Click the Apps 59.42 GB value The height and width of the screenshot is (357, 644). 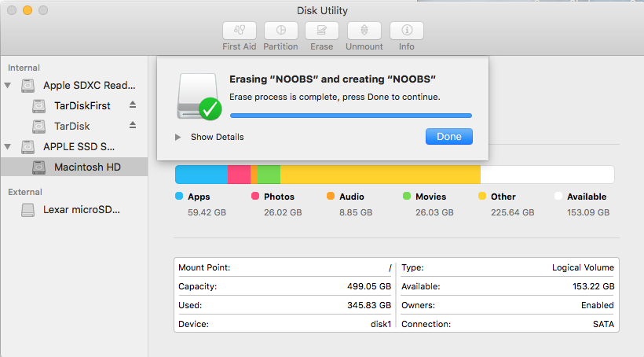coord(207,212)
